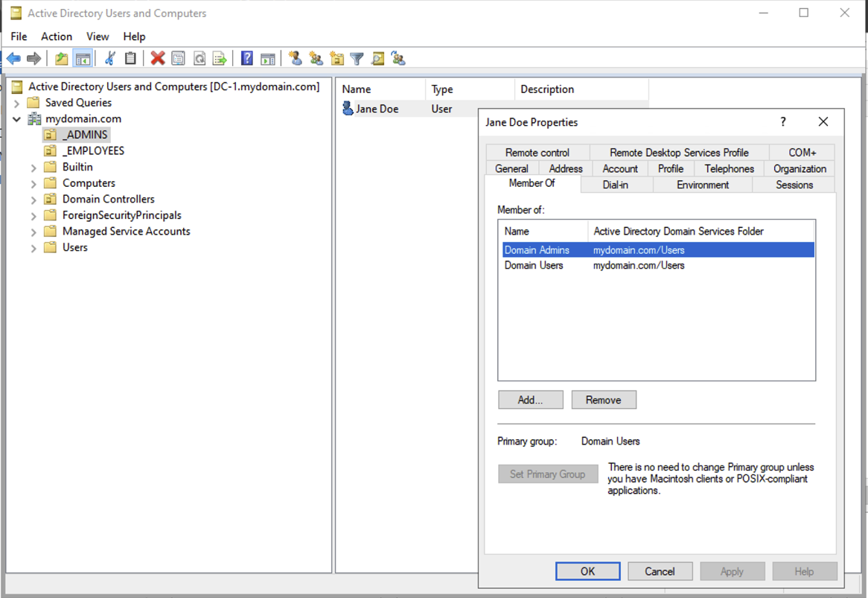Screen dimensions: 868x598
Task: Switch to the Remote Desktop Services Profile tab
Action: (679, 152)
